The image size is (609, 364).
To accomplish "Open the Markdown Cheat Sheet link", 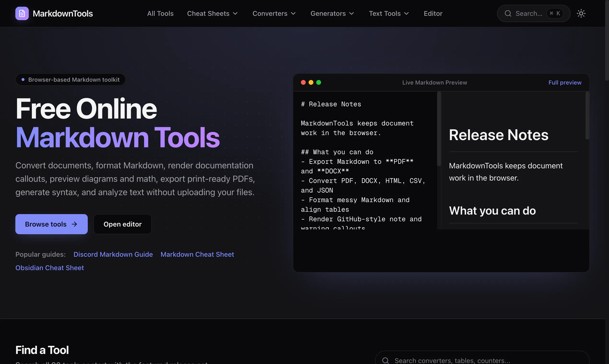I will click(x=197, y=254).
